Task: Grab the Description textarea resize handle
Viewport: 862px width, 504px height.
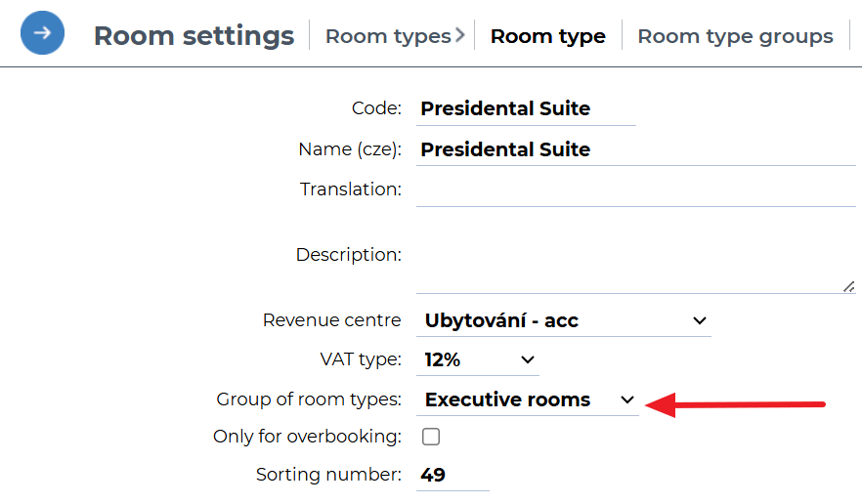Action: tap(848, 286)
